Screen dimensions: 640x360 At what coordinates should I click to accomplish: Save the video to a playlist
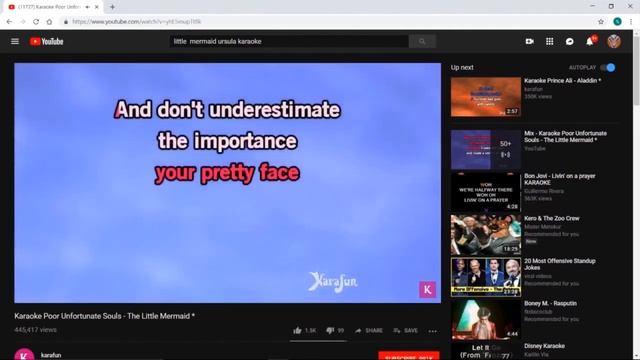405,330
